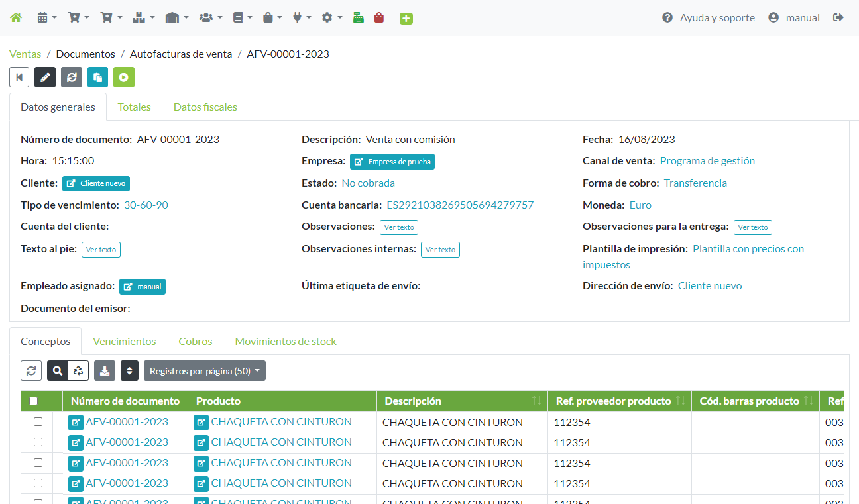Click the pencil edit document icon
Screen dimensions: 859x504
(x=45, y=77)
